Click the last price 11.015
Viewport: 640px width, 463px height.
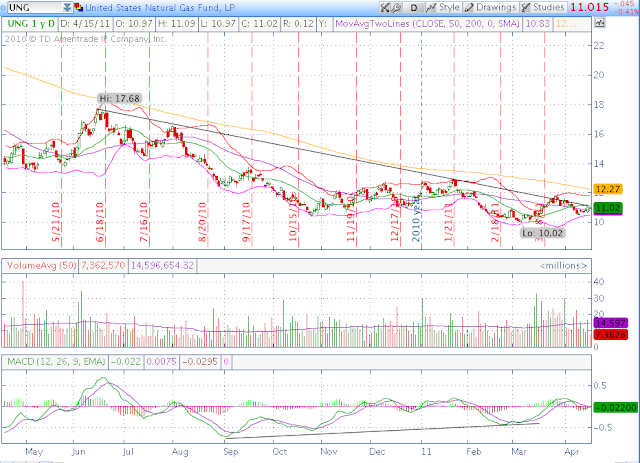589,7
